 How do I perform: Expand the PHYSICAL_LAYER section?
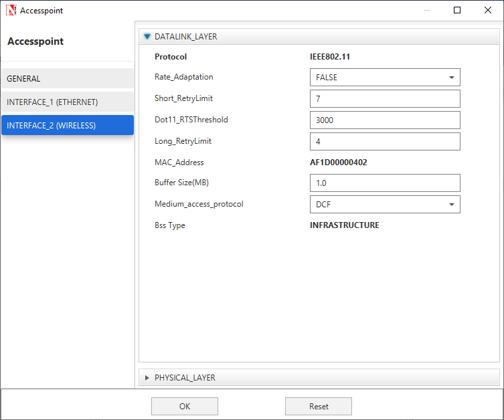(147, 378)
